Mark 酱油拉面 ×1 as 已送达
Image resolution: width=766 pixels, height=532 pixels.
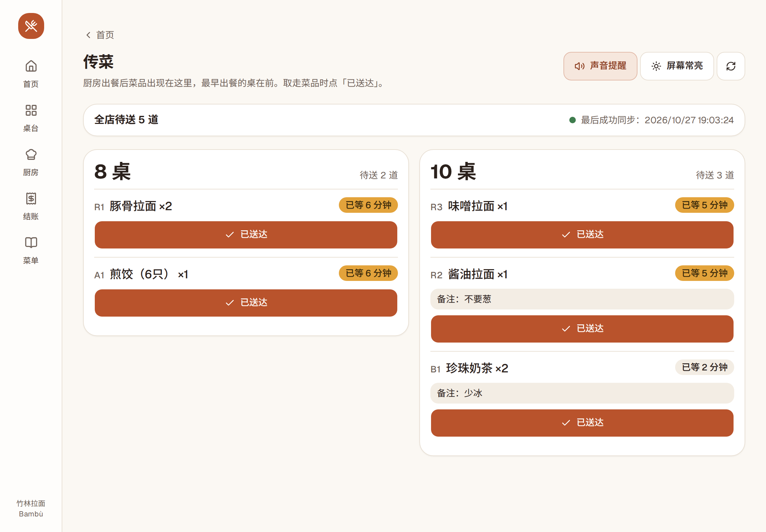582,329
